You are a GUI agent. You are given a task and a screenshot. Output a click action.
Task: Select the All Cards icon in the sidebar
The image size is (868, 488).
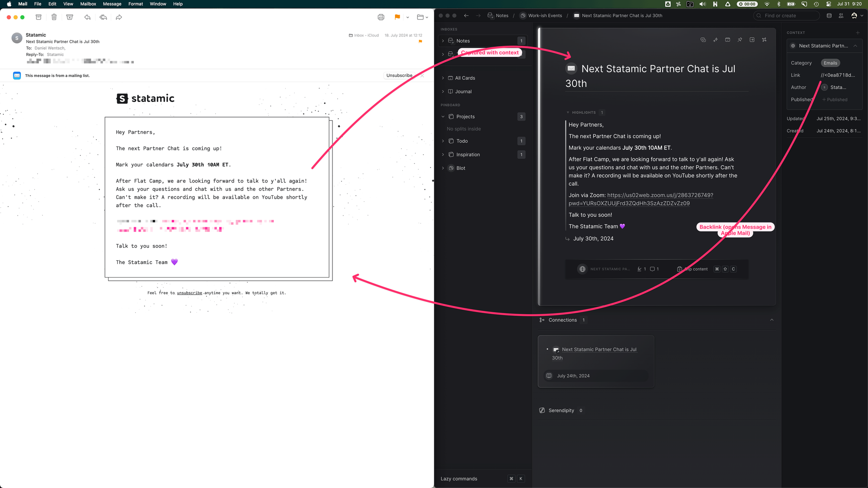point(450,78)
